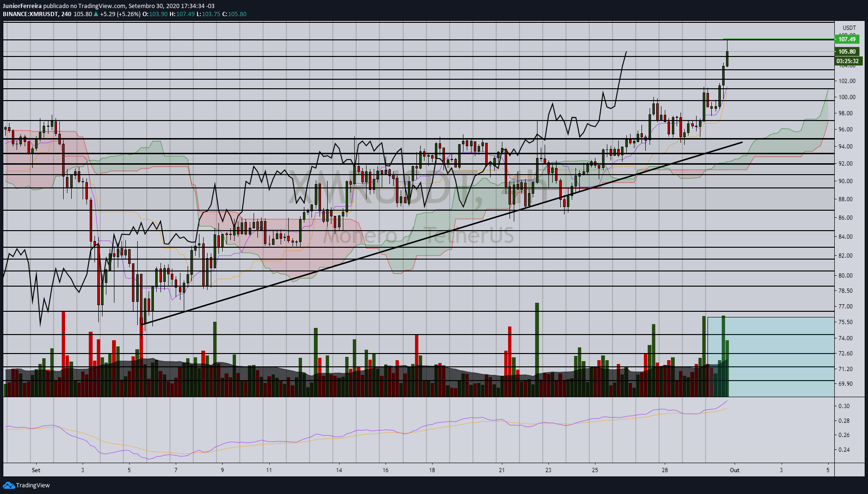868x494 pixels.
Task: Select the O:103.90 open value
Action: click(155, 14)
